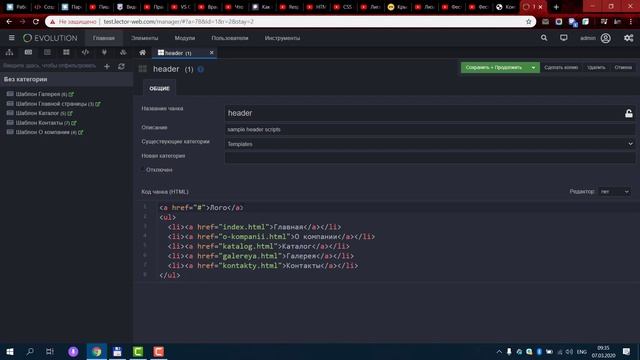Open the Modules tab icon in the sidebar
This screenshot has height=360, width=640.
(123, 52)
